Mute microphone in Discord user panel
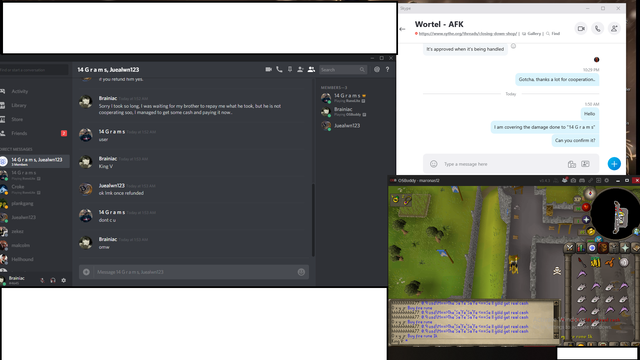Viewport: 640px width, 360px height. pos(42,280)
